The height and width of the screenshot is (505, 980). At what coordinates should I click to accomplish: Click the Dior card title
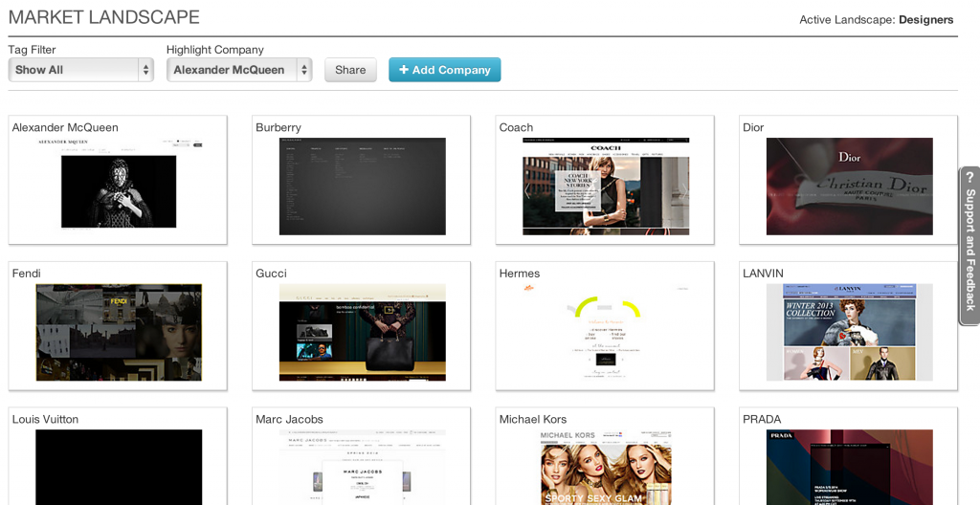pos(753,127)
